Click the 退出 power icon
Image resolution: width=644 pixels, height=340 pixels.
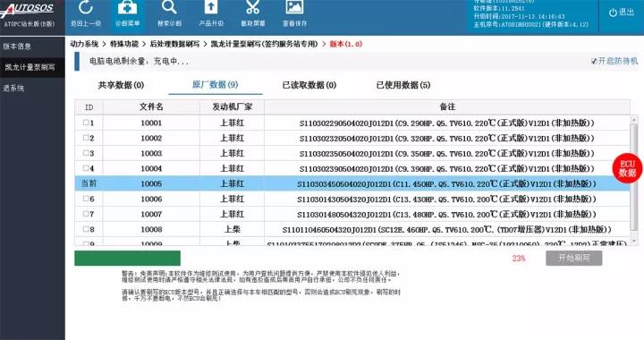tap(613, 13)
